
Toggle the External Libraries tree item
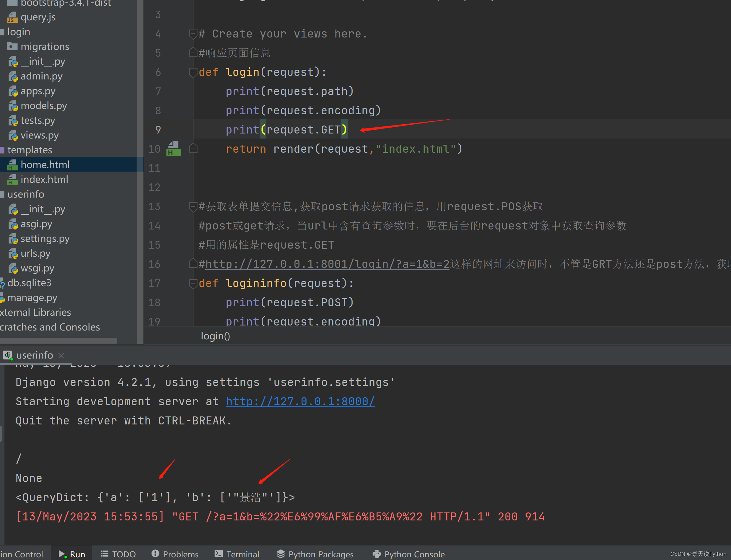pos(35,312)
